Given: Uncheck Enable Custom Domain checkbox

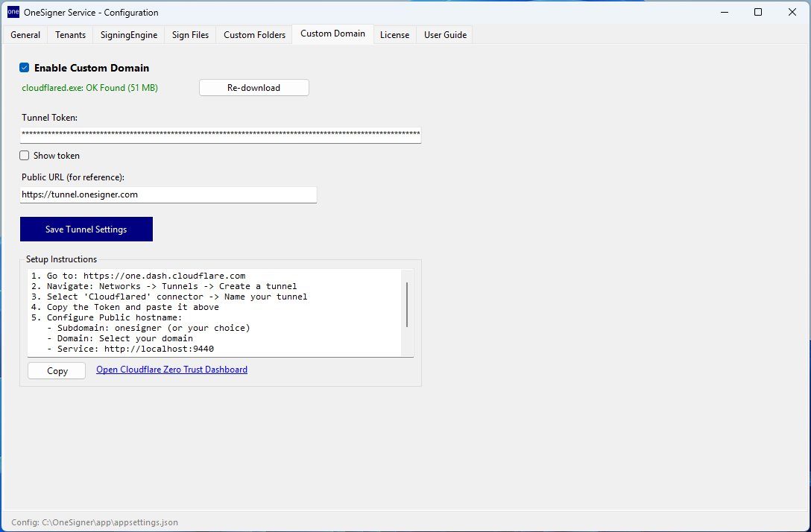Looking at the screenshot, I should tap(25, 68).
